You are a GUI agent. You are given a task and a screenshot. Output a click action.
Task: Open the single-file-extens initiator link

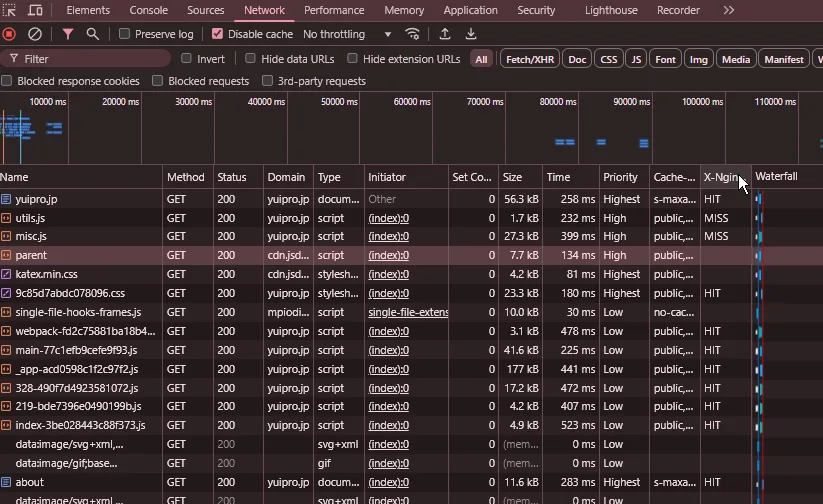tap(407, 312)
